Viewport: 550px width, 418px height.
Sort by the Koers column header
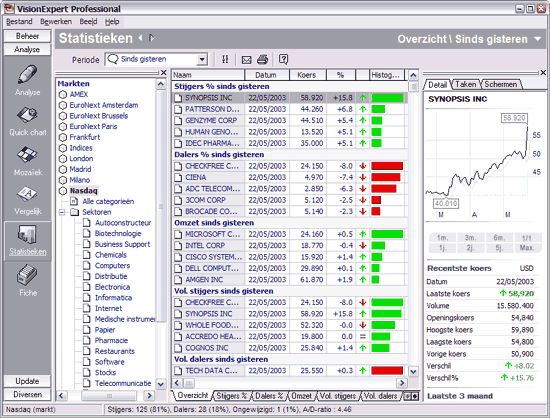[x=308, y=75]
